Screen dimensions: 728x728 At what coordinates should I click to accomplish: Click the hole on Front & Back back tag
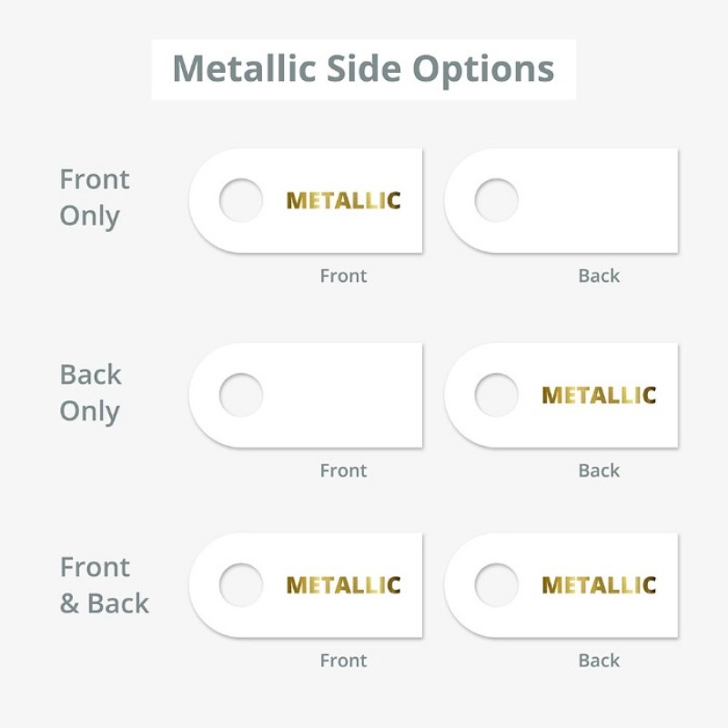497,585
